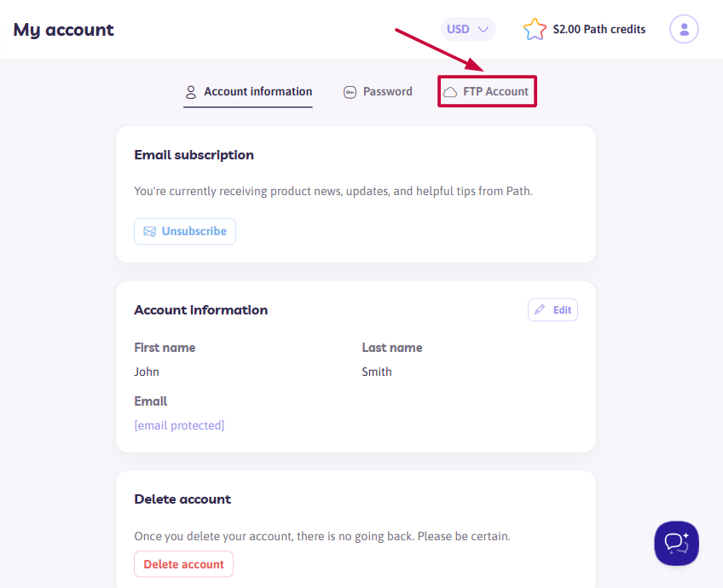Click the chevron arrow next to USD

pyautogui.click(x=483, y=29)
